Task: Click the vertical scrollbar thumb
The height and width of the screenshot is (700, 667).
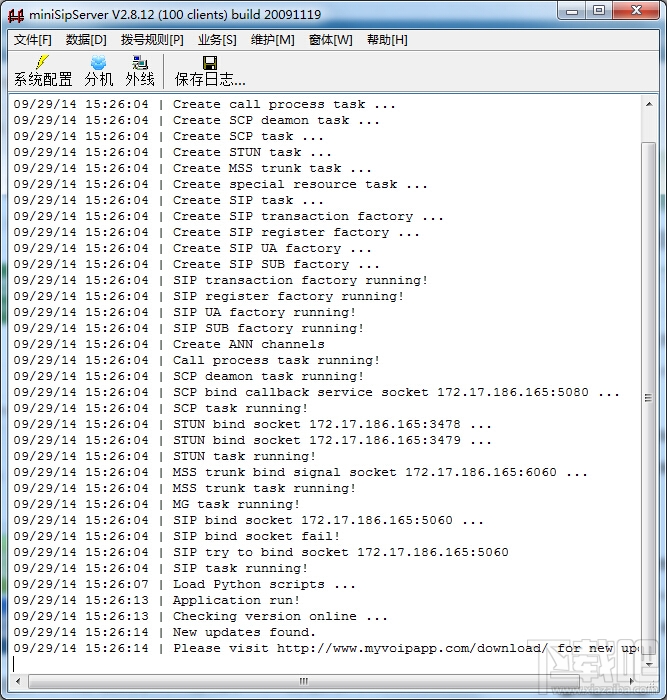Action: point(649,398)
